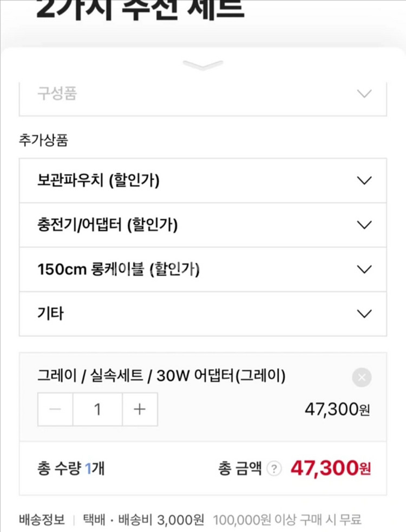Click the down arrow on the 보관파우치 row
The height and width of the screenshot is (532, 406).
tap(365, 180)
